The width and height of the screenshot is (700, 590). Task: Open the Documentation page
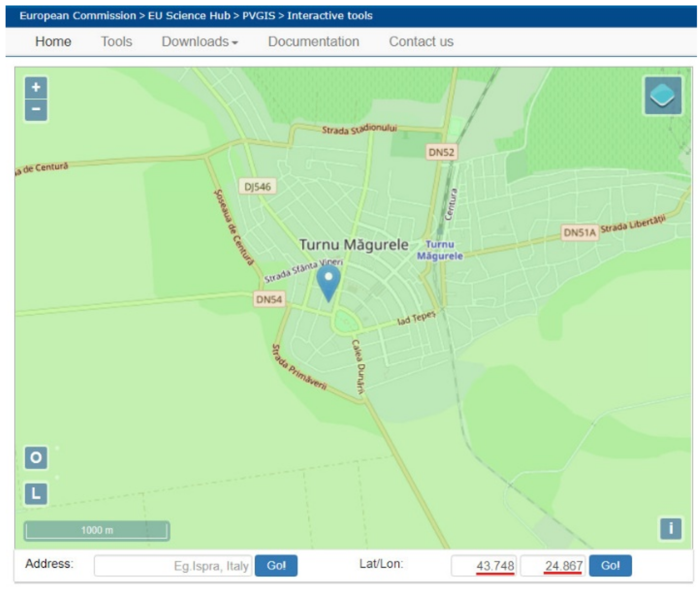point(313,42)
